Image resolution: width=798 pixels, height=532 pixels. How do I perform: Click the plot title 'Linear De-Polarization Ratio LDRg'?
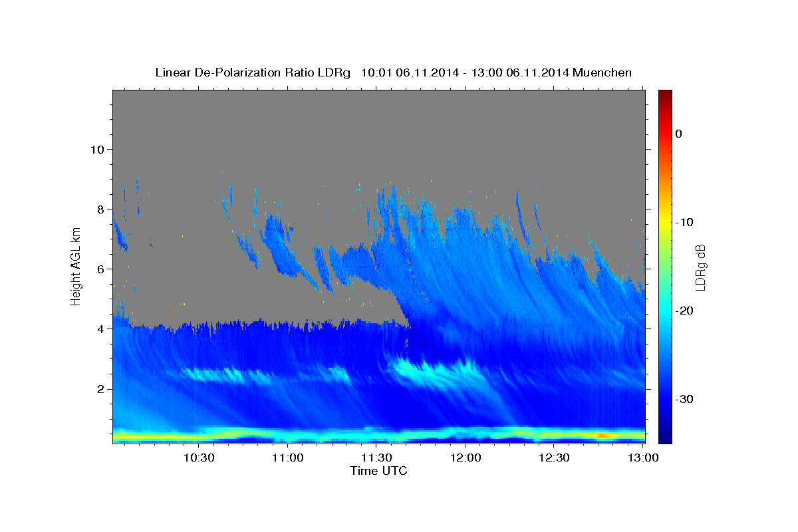[x=253, y=72]
